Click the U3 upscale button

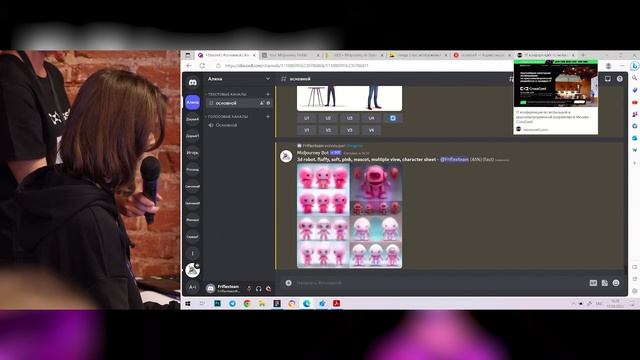(350, 118)
